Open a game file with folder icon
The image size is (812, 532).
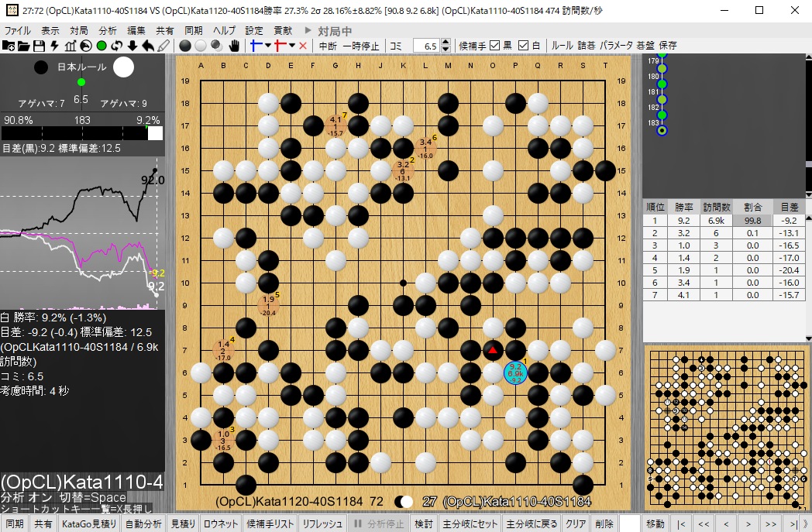tap(23, 46)
